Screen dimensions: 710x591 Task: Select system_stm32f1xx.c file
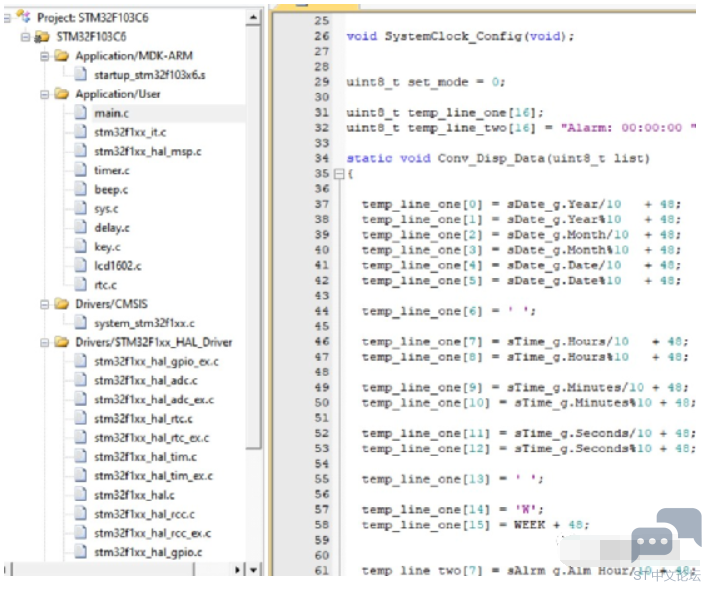(x=144, y=323)
